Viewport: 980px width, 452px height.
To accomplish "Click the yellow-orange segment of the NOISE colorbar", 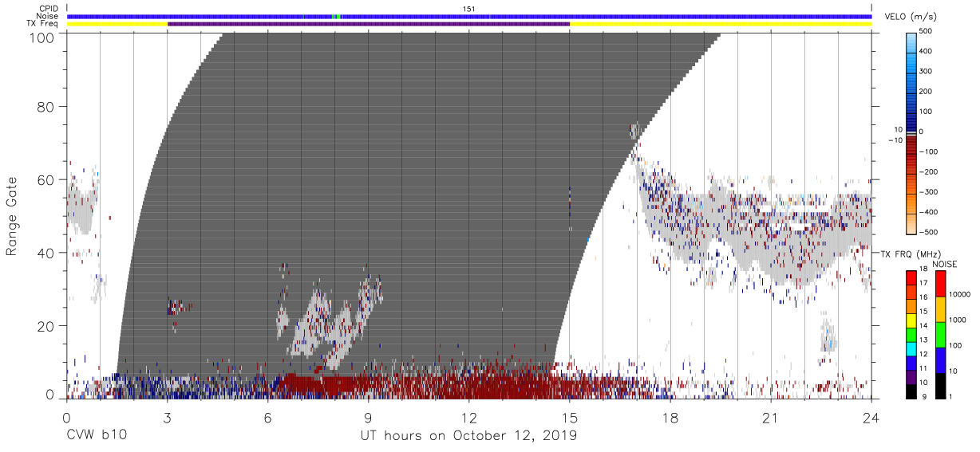I will (941, 309).
